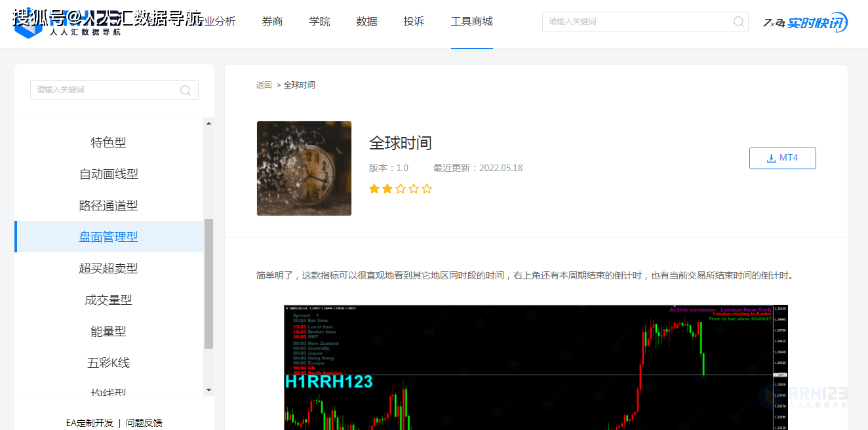Open the 成交量型 category
Screen dimensions: 868x430
coord(108,300)
